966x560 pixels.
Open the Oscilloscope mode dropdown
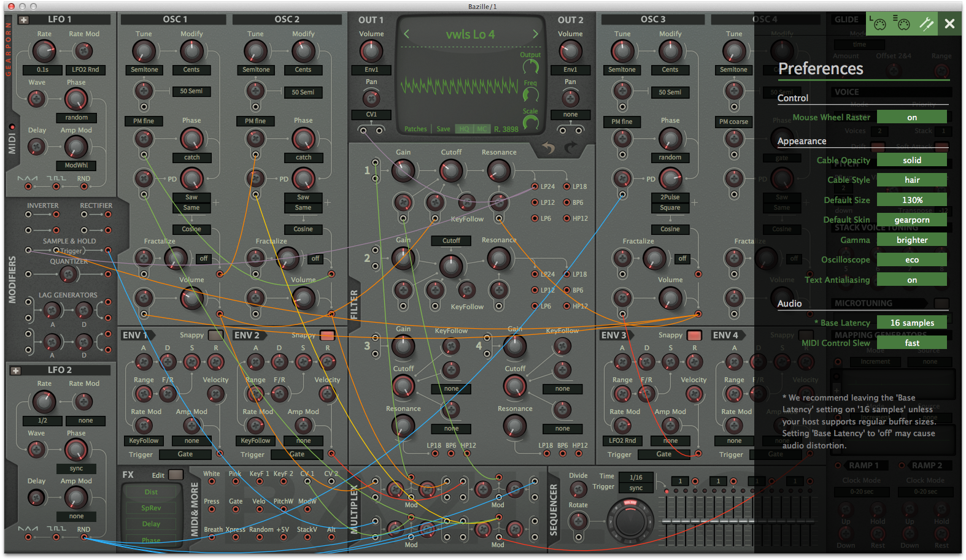[x=912, y=259]
